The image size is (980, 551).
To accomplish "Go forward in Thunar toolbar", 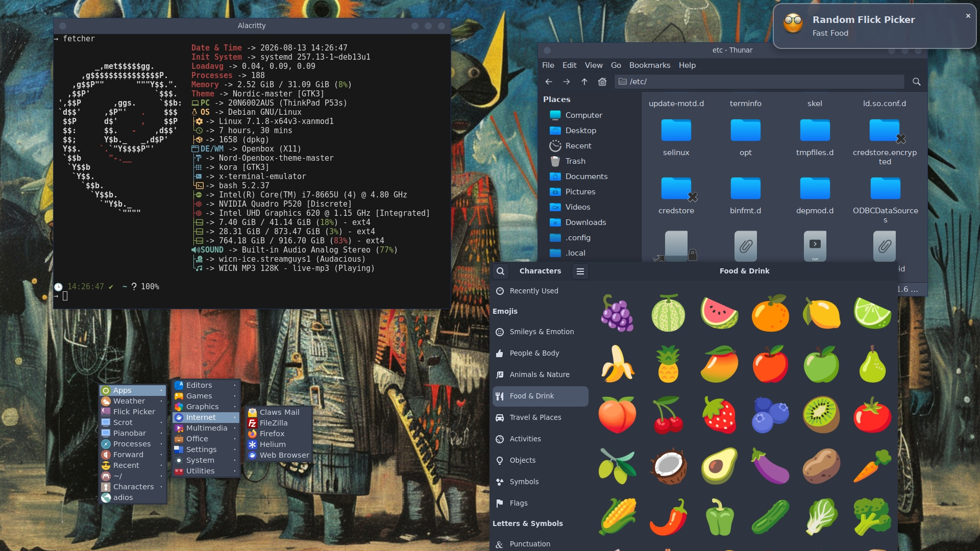I will [x=567, y=82].
